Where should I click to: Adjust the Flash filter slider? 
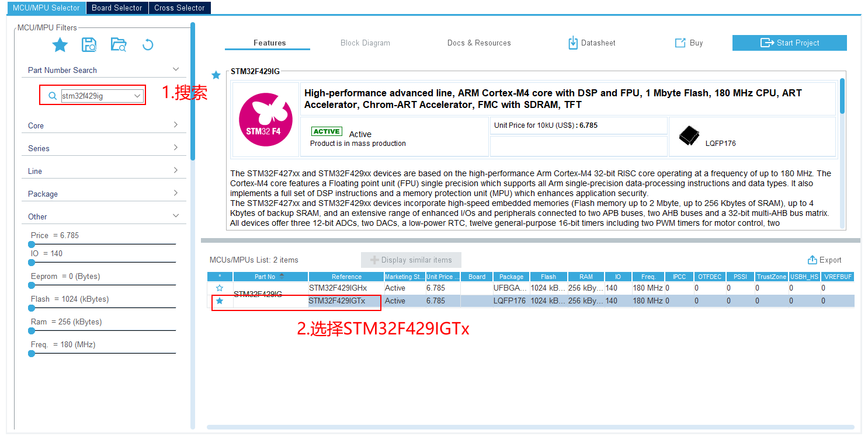(x=32, y=308)
